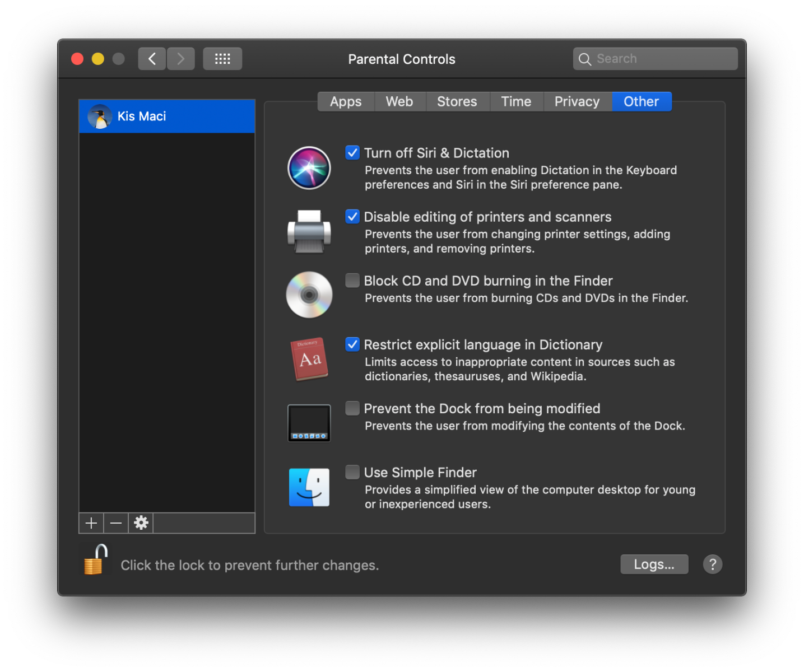Select the Privacy tab
The height and width of the screenshot is (672, 804).
(577, 102)
